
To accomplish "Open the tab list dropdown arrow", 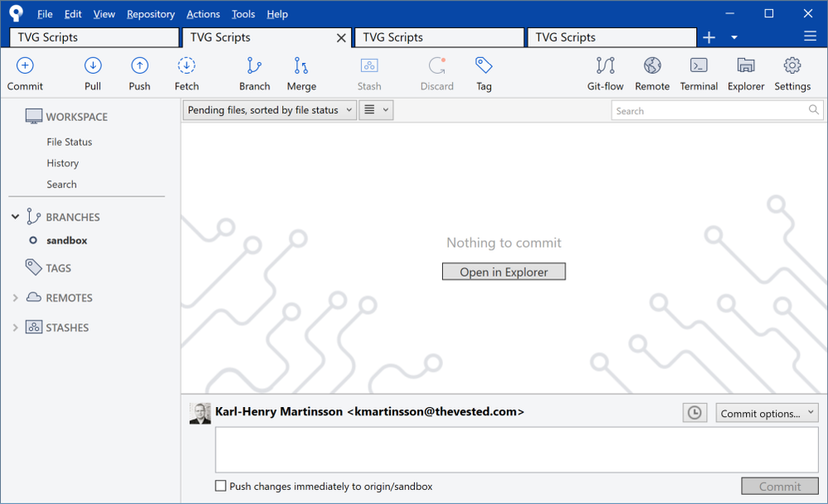I will pos(734,37).
